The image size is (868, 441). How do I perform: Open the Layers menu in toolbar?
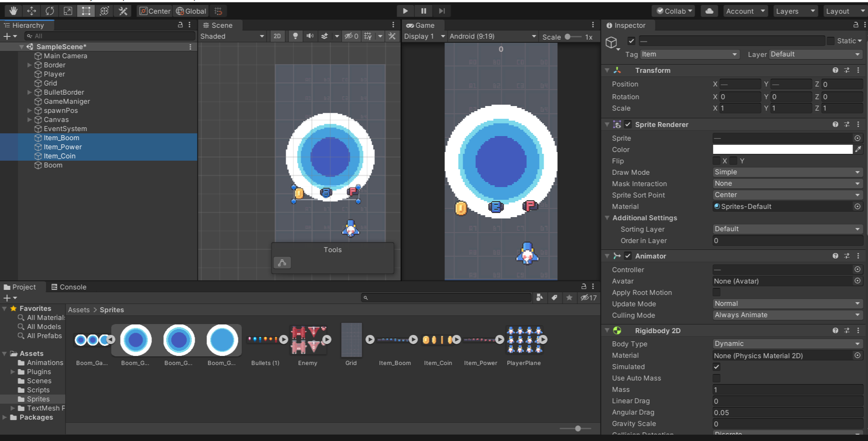pyautogui.click(x=796, y=11)
